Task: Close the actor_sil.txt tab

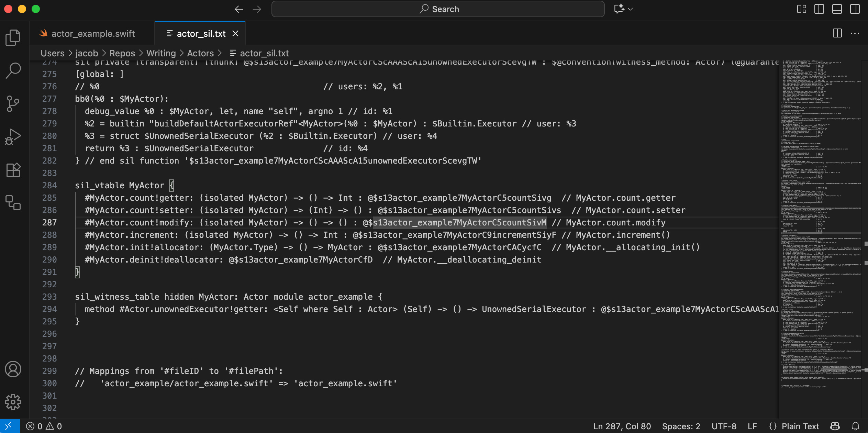Action: point(235,33)
